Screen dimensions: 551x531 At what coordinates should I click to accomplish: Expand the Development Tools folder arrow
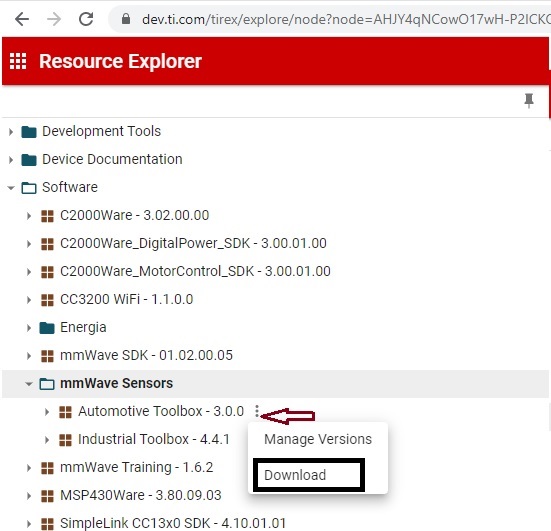11,132
